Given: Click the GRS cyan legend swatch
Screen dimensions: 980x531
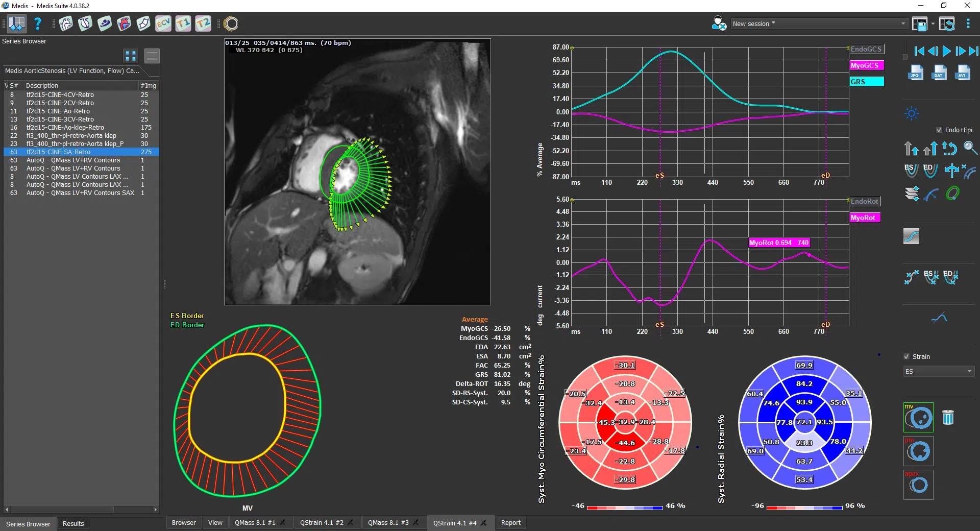Looking at the screenshot, I should [x=866, y=82].
